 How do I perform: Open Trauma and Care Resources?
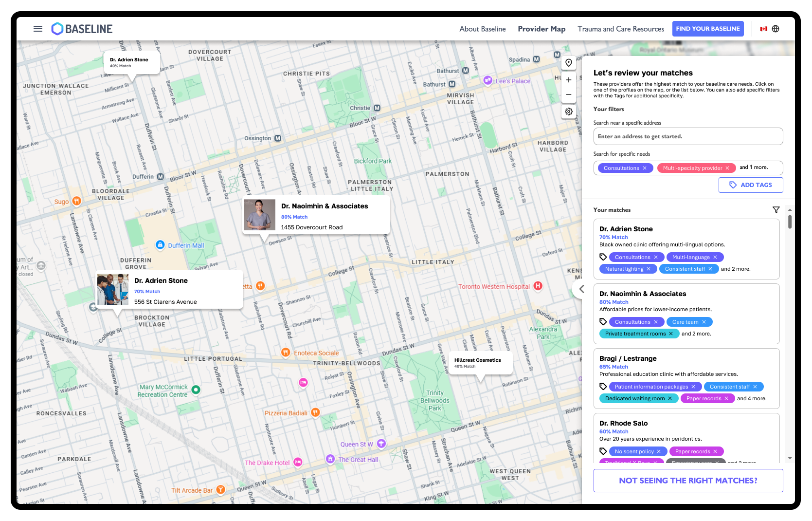[621, 29]
